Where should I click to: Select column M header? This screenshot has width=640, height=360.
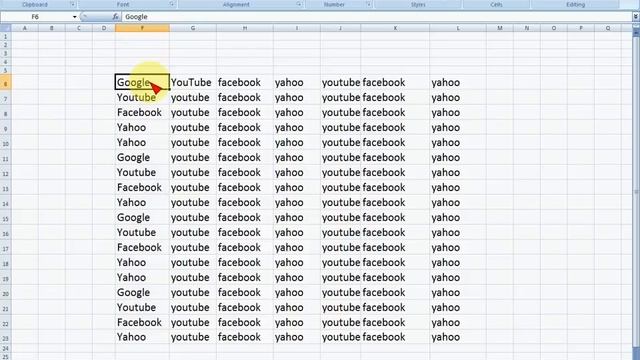point(500,28)
